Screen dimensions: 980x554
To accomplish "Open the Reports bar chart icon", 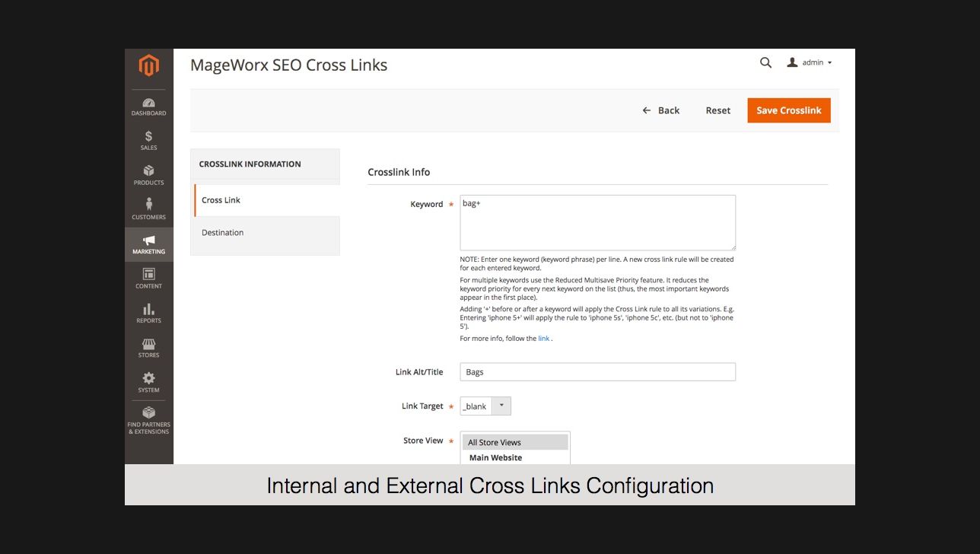I will 148,310.
